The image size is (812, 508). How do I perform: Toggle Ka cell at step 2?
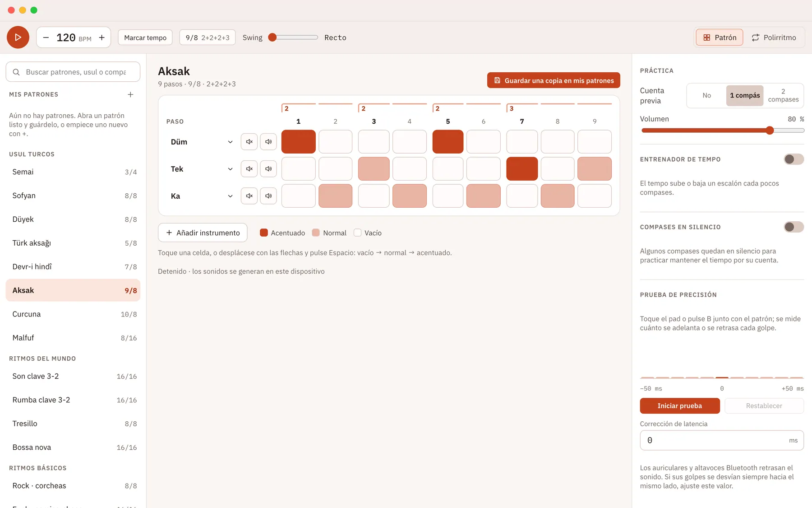[336, 196]
